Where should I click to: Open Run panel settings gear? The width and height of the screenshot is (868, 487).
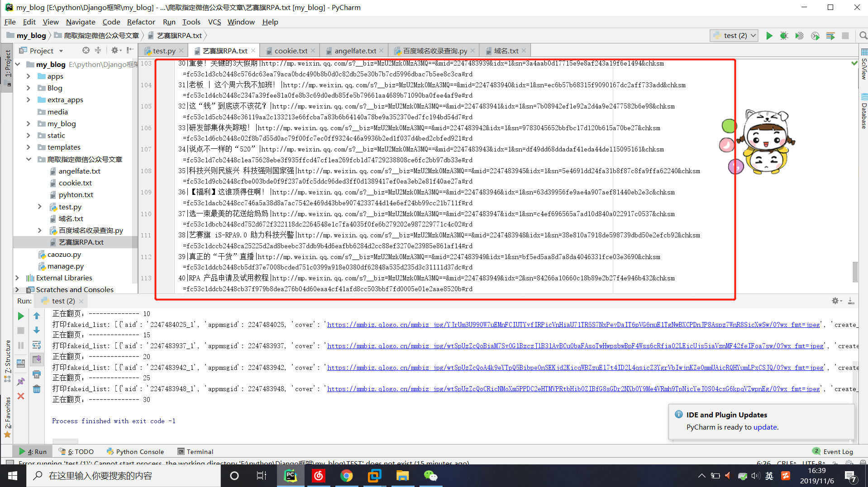click(836, 301)
